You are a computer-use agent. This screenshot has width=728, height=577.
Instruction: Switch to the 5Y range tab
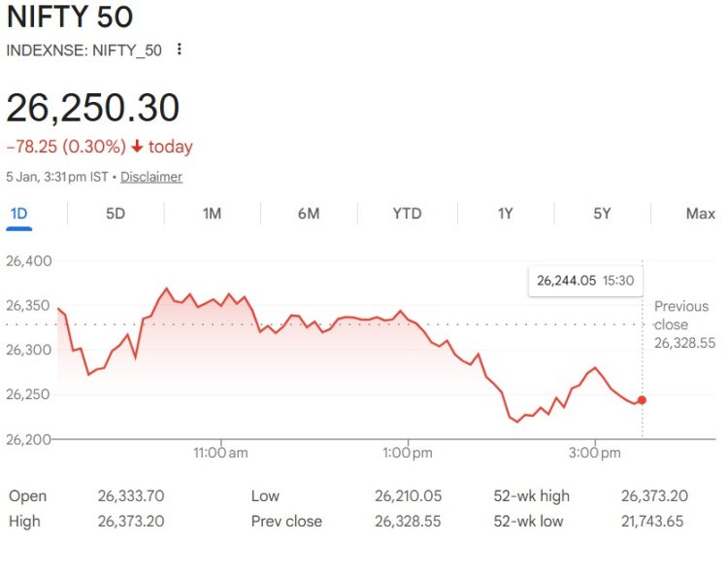pyautogui.click(x=602, y=214)
